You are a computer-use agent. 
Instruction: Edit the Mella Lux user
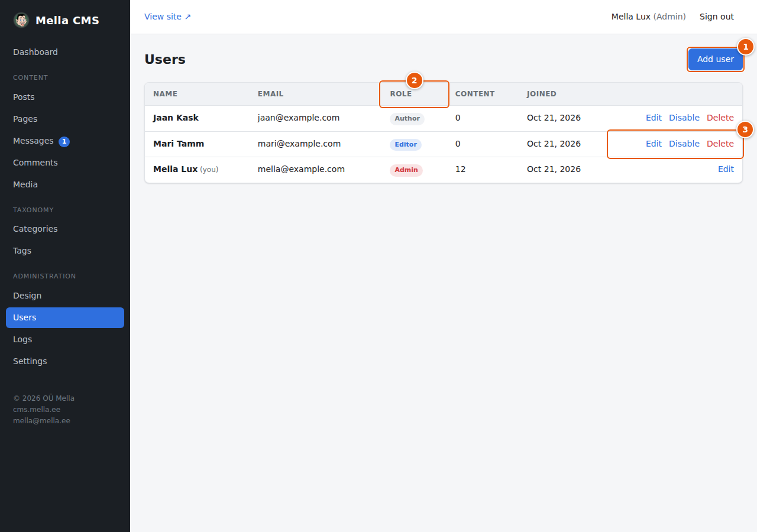pos(726,169)
